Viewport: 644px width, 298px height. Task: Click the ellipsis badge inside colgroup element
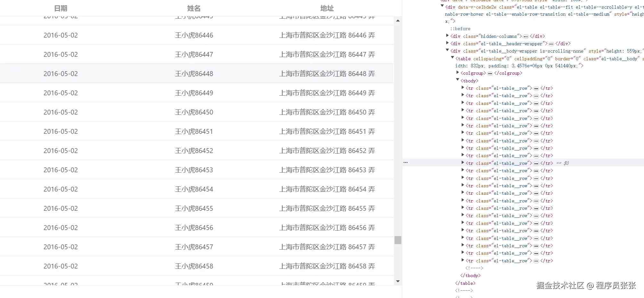click(x=490, y=73)
